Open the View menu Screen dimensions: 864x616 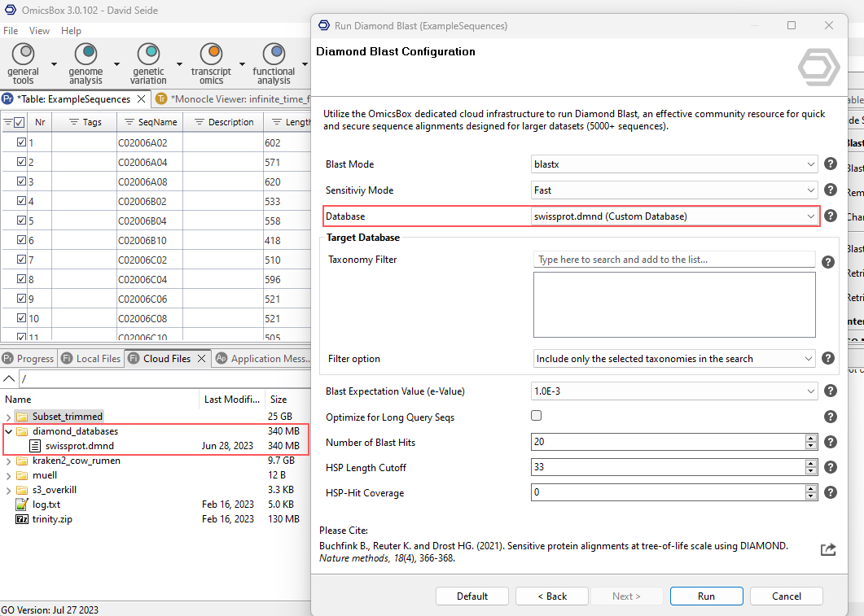(39, 31)
